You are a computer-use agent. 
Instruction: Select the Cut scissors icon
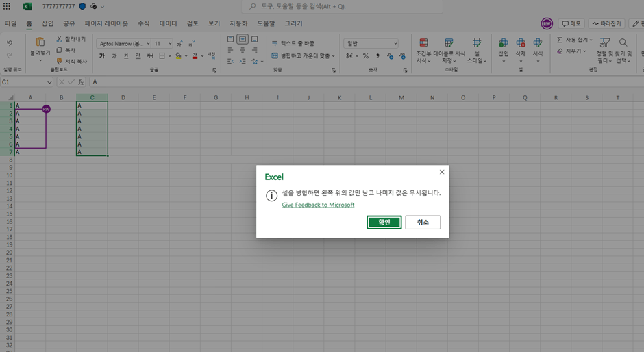[59, 39]
